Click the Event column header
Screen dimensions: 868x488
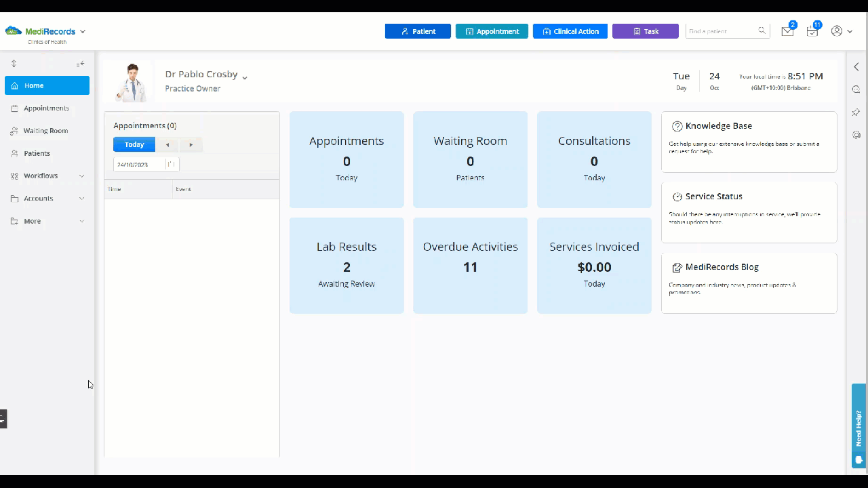pos(226,189)
